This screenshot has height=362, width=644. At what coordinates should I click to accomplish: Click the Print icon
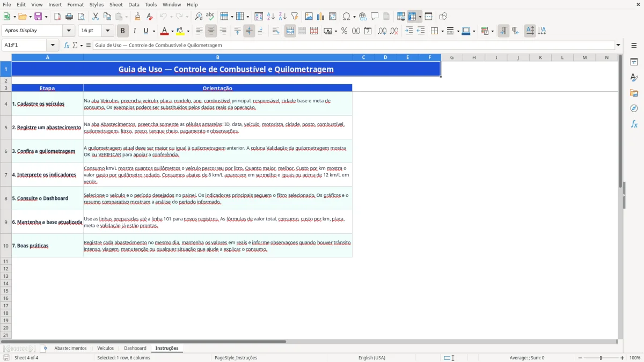[x=69, y=17]
